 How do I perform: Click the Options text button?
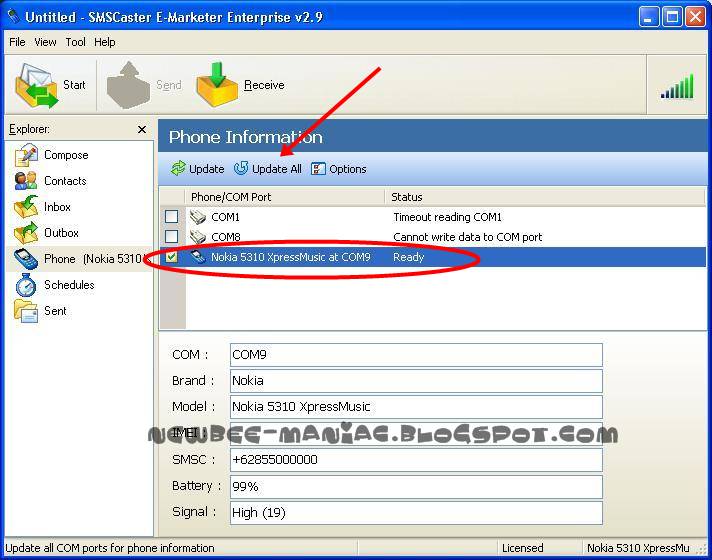click(348, 169)
